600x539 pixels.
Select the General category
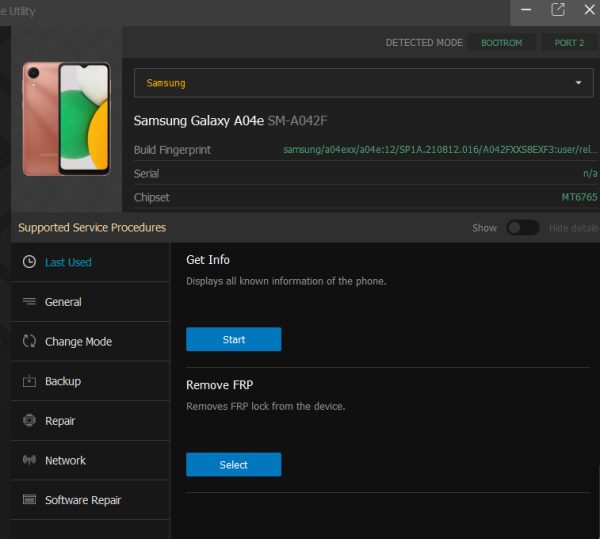pyautogui.click(x=90, y=301)
